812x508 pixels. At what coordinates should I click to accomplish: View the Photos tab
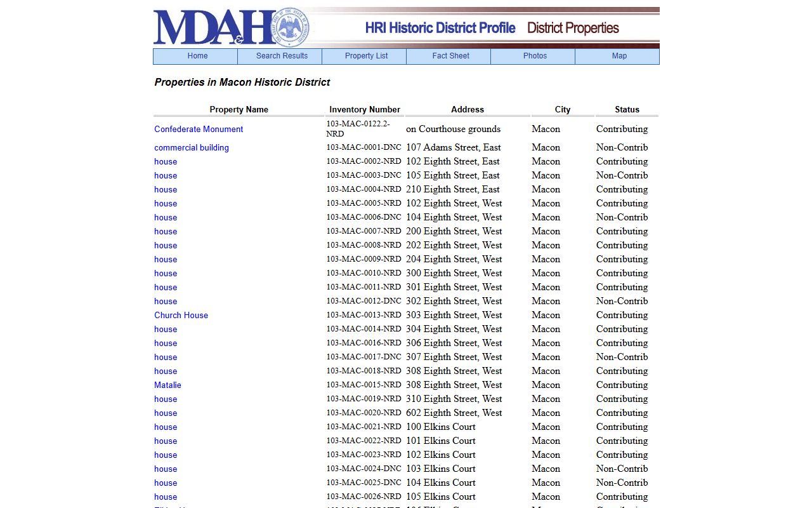533,57
